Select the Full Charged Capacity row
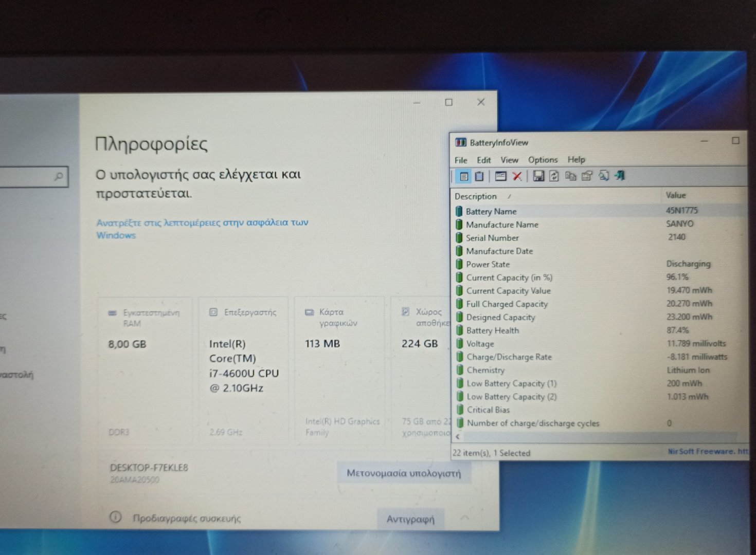Image resolution: width=756 pixels, height=555 pixels. tap(600, 304)
